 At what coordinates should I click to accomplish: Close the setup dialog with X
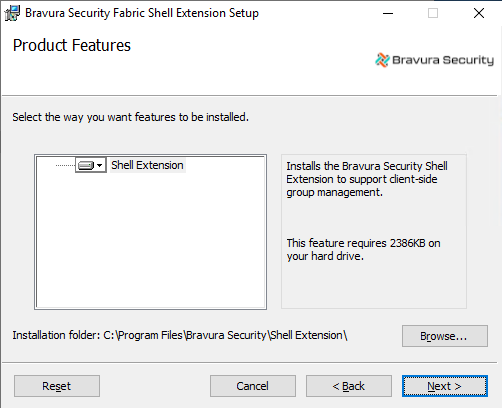(479, 13)
